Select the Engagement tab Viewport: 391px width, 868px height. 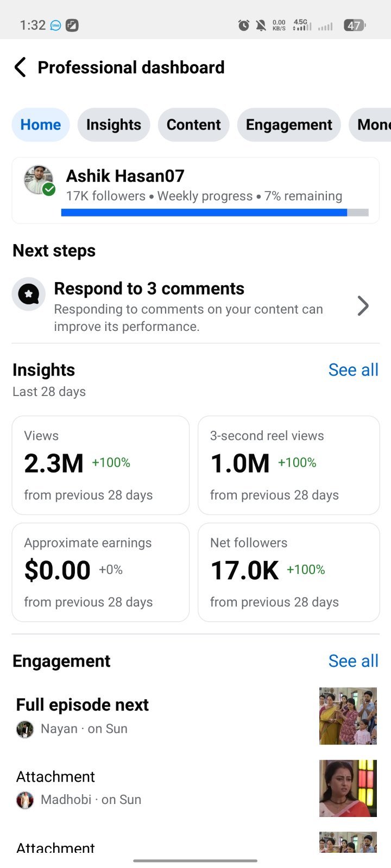click(289, 125)
